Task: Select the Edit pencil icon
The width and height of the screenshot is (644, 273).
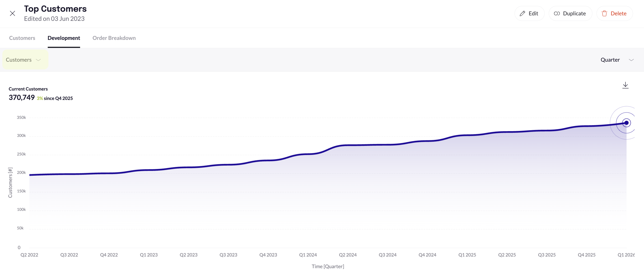Action: 522,13
